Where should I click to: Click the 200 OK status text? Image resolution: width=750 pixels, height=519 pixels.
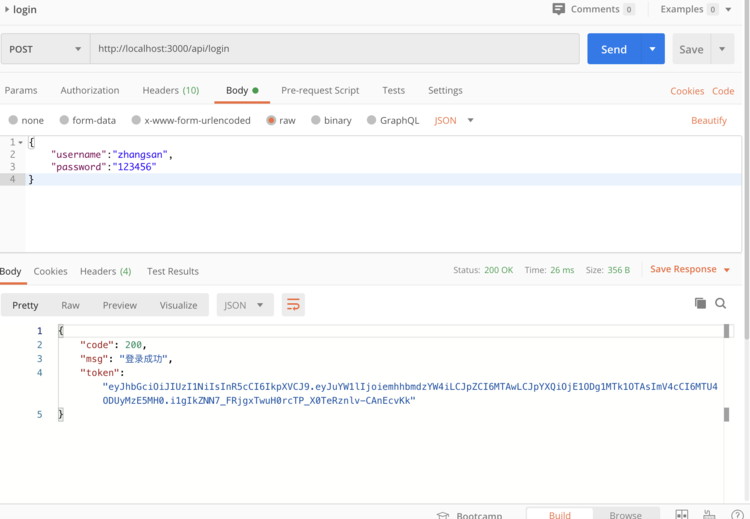click(x=498, y=270)
